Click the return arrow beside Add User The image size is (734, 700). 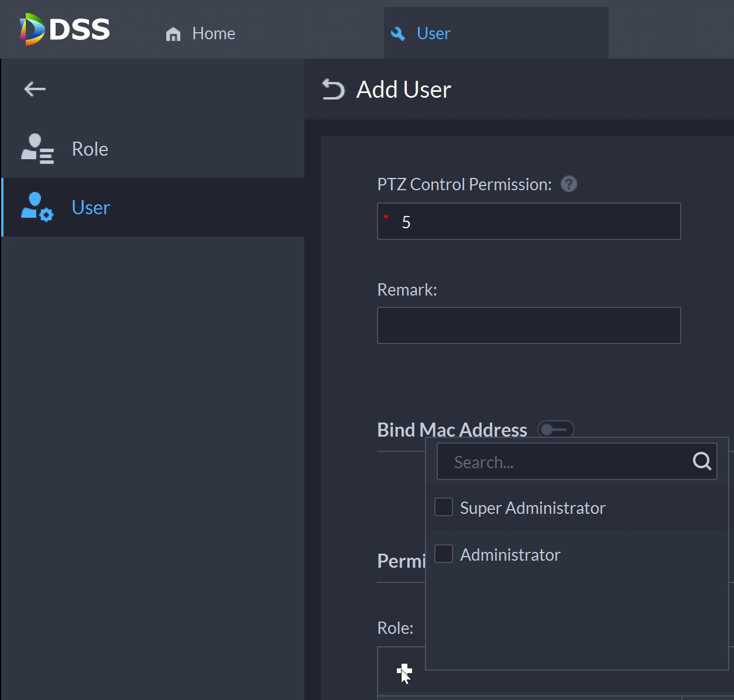(x=334, y=90)
